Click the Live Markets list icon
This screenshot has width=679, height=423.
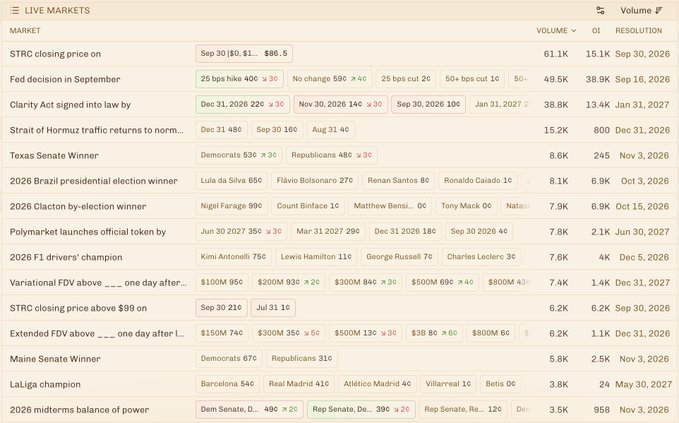14,10
